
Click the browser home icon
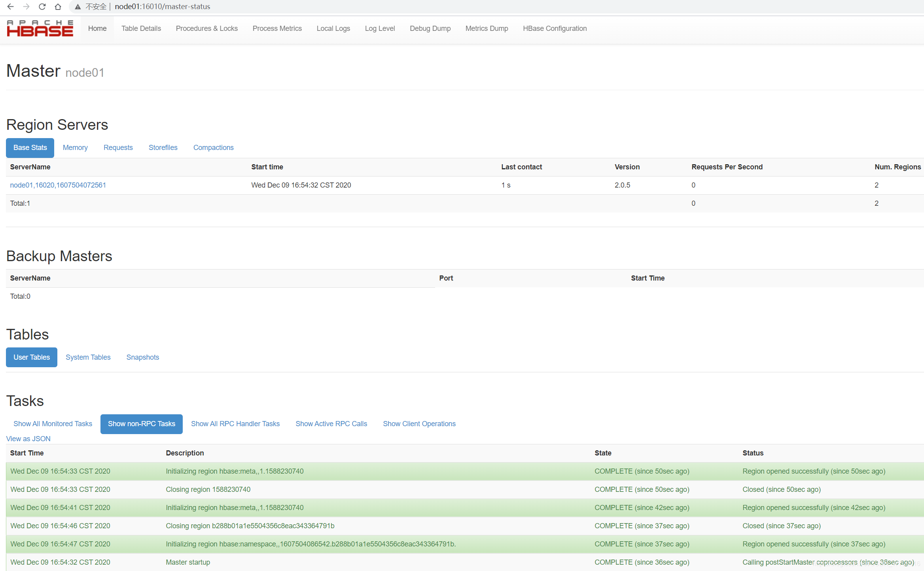point(58,7)
